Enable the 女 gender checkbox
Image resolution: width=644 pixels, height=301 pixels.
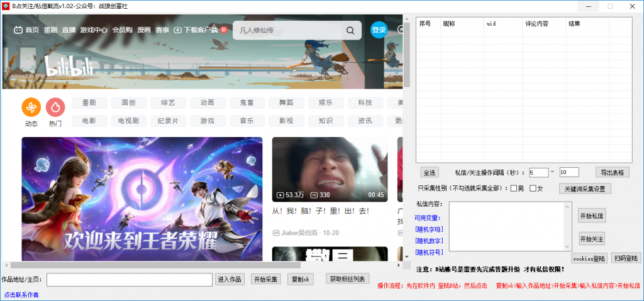(x=533, y=189)
